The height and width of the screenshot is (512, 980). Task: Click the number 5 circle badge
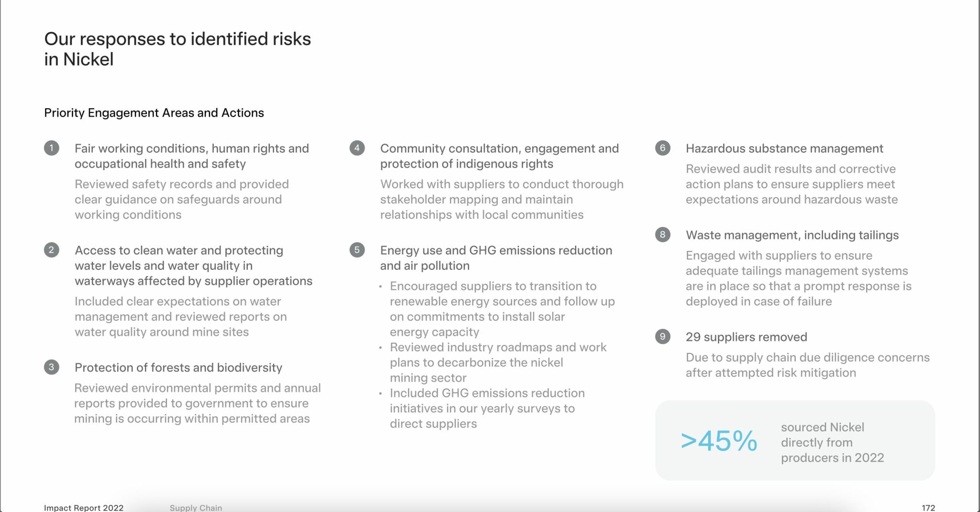pos(357,250)
